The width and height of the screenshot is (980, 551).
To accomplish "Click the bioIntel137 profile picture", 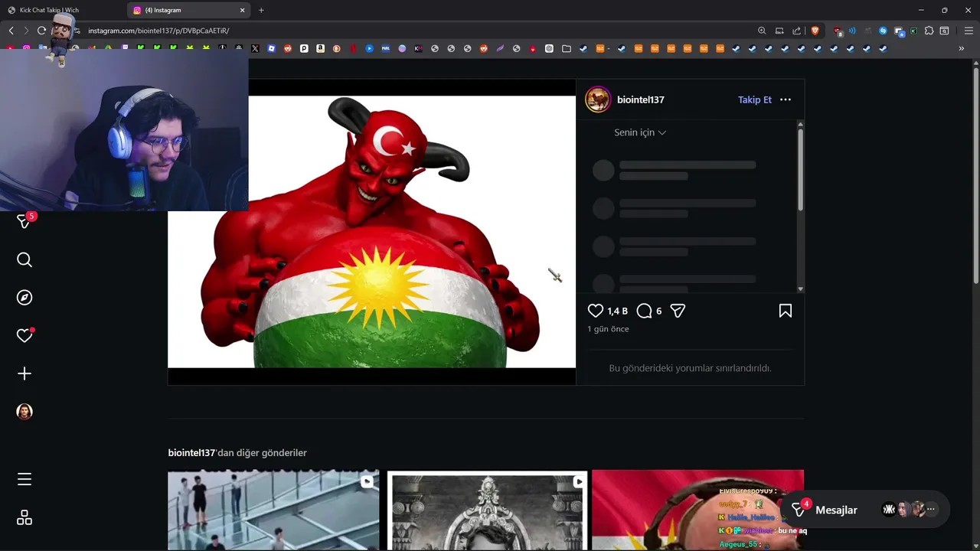I will click(598, 99).
